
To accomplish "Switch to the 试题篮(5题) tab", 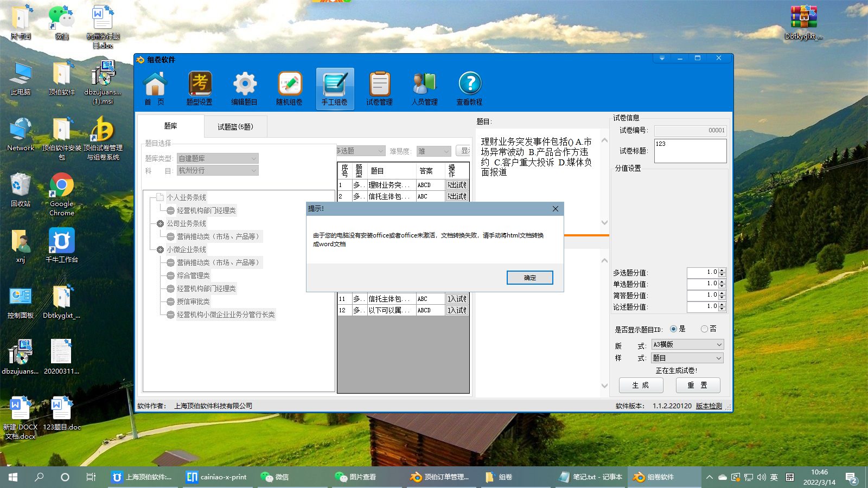I will pyautogui.click(x=235, y=127).
